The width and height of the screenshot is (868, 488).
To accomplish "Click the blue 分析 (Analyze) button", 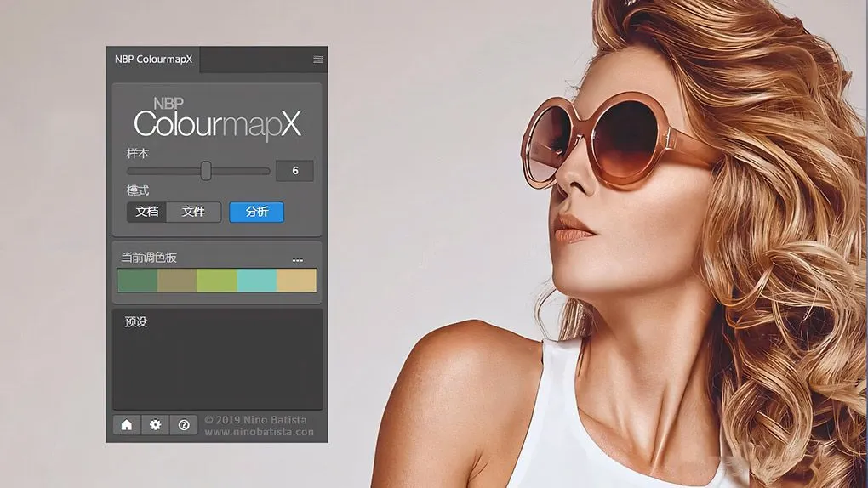I will pos(256,212).
